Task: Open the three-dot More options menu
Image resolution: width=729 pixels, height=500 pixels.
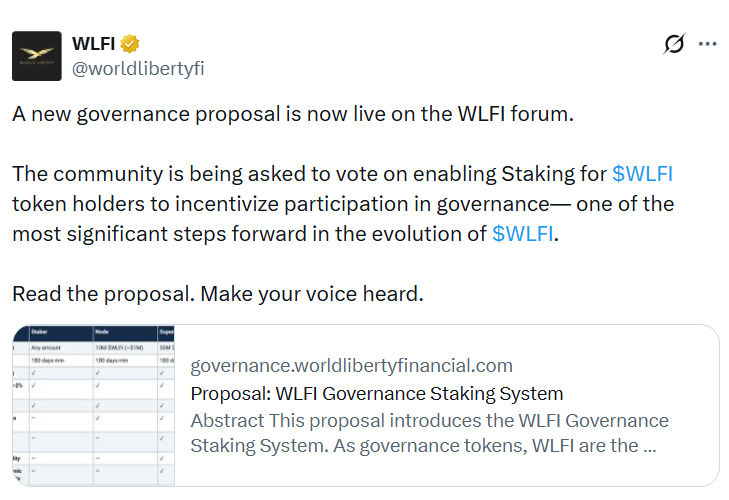Action: (x=707, y=44)
